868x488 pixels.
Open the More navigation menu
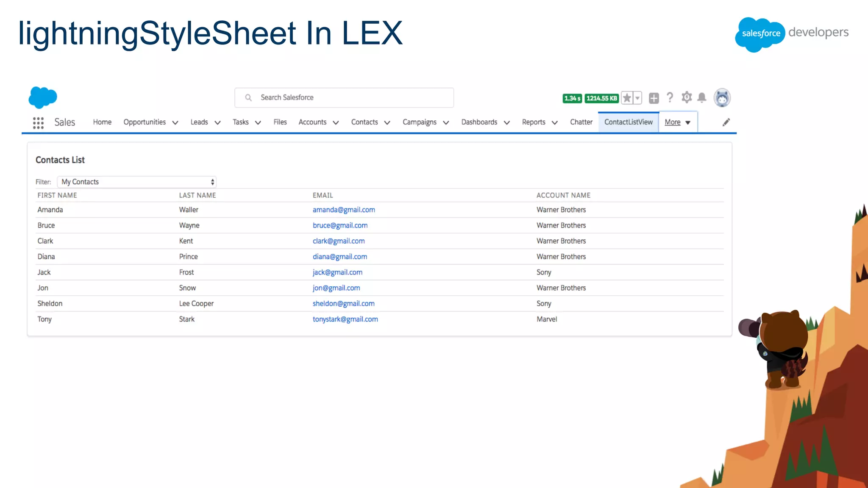678,122
